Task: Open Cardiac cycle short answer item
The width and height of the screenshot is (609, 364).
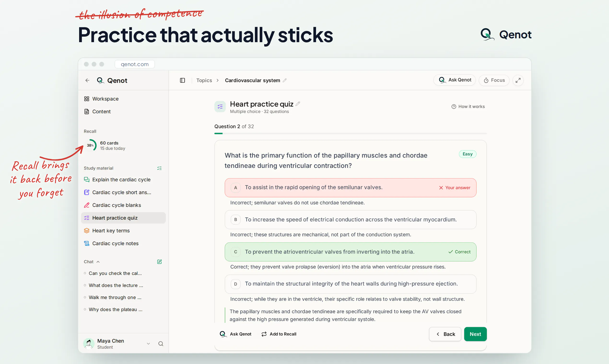Action: 123,192
